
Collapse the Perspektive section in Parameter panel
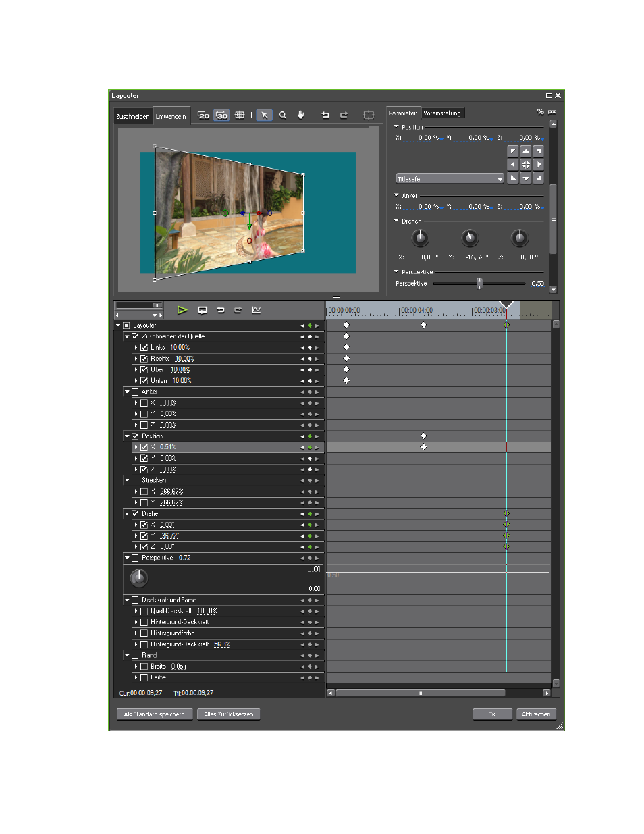[396, 272]
